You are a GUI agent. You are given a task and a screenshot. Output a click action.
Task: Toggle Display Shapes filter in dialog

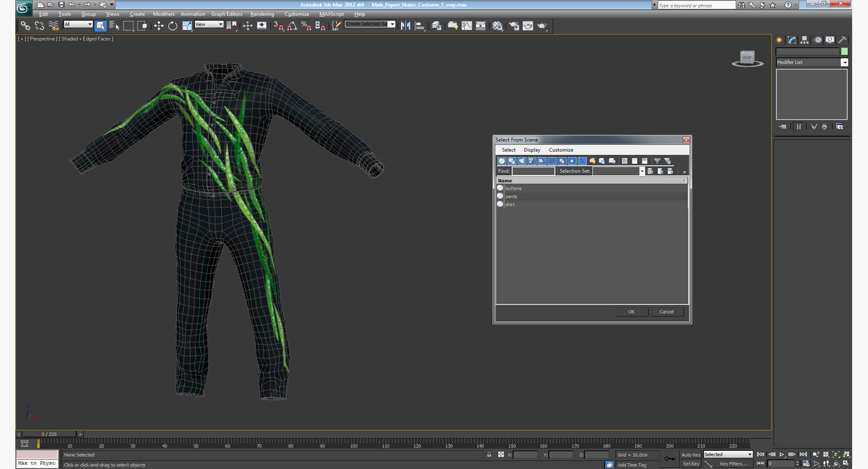coord(511,161)
